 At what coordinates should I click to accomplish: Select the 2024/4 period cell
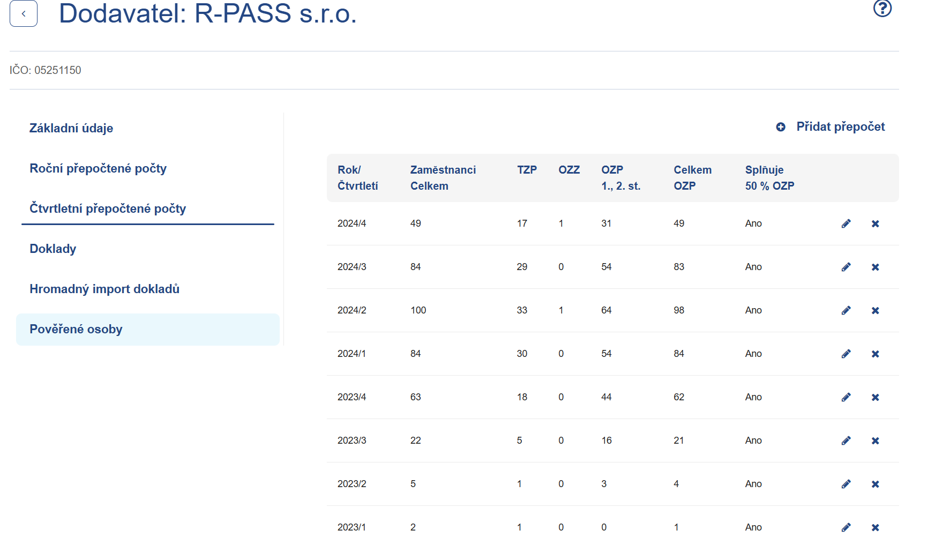pos(351,223)
